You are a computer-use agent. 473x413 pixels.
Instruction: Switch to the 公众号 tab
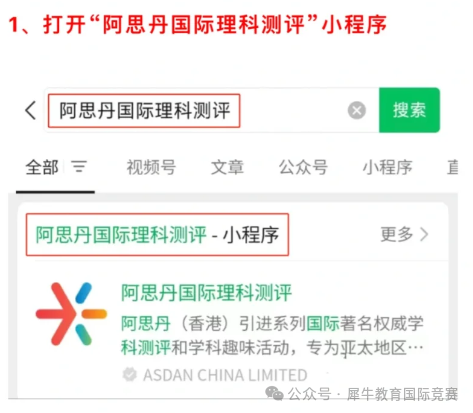tap(303, 167)
